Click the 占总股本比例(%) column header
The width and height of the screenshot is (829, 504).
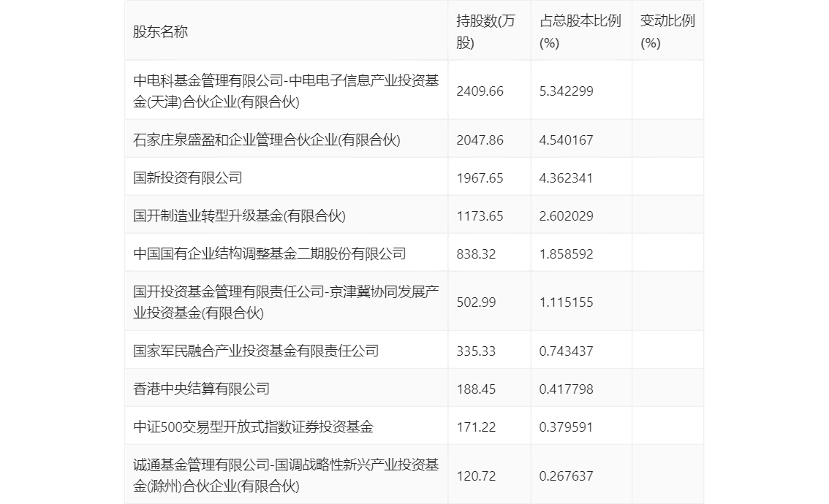580,31
